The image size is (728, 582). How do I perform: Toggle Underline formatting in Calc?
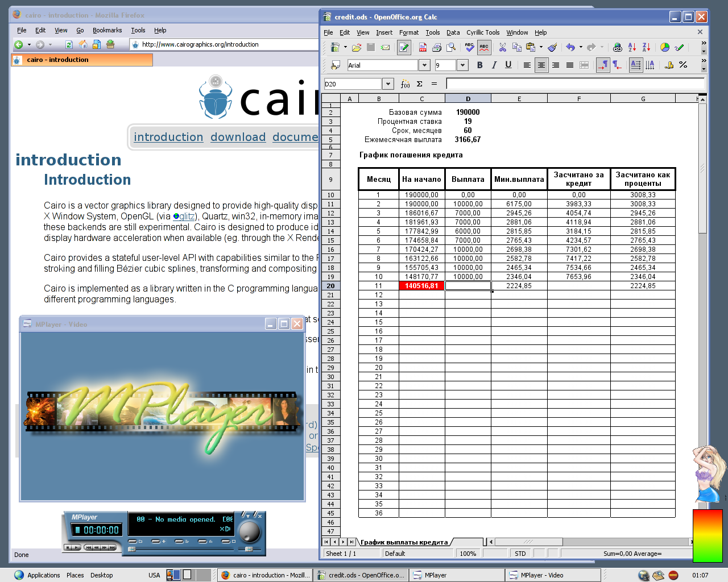(x=508, y=65)
